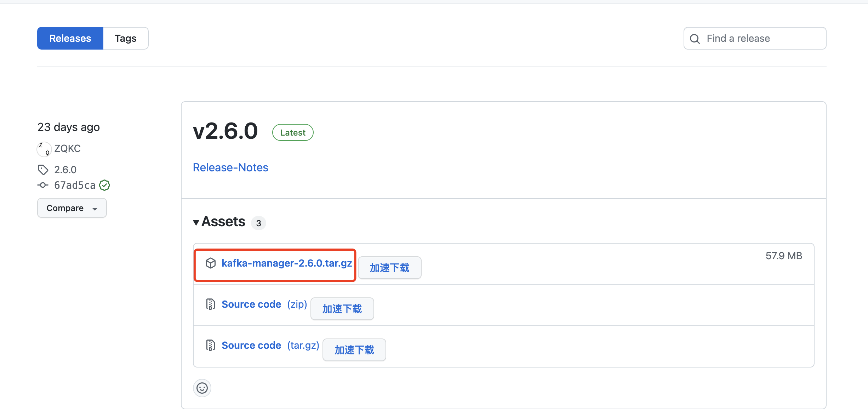
Task: Click the ZQKC user avatar
Action: point(44,149)
